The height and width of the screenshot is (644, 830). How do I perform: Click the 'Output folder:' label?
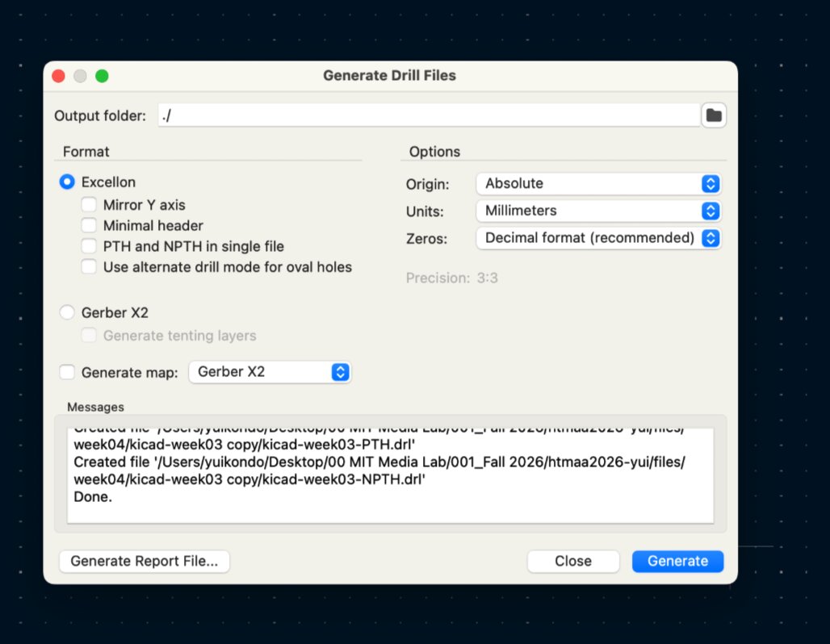point(100,116)
